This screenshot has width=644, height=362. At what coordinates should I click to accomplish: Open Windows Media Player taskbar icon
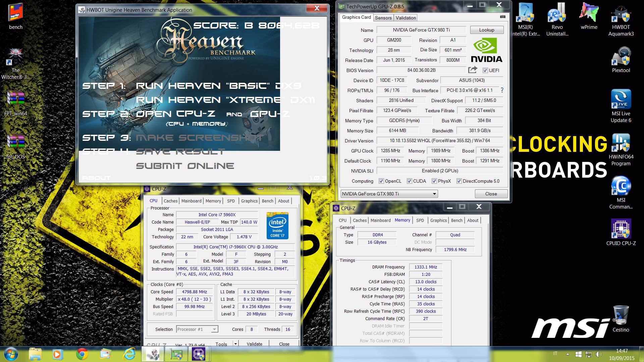[x=57, y=354]
